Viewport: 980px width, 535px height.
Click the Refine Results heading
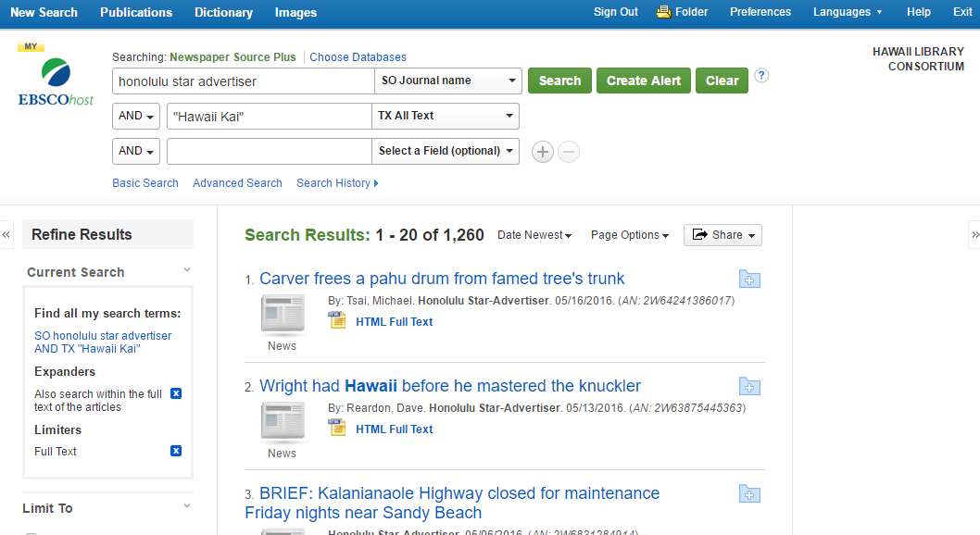pyautogui.click(x=82, y=235)
